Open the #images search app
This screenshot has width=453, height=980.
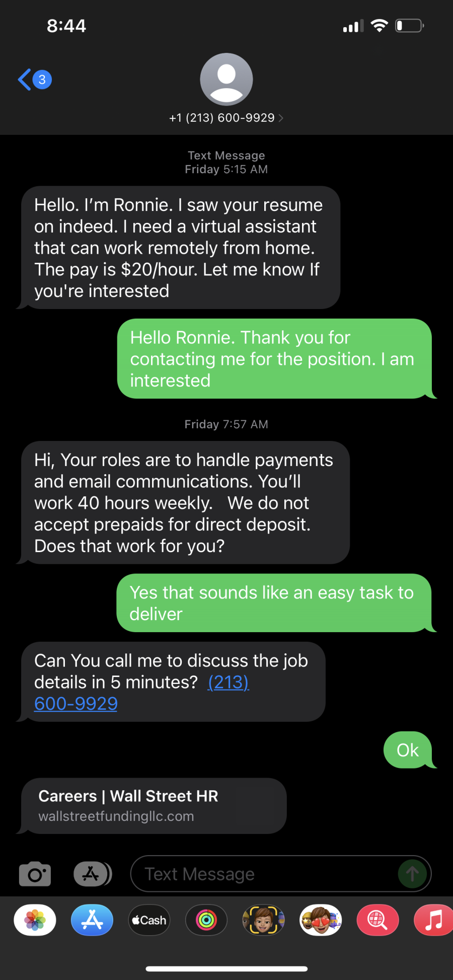(377, 920)
